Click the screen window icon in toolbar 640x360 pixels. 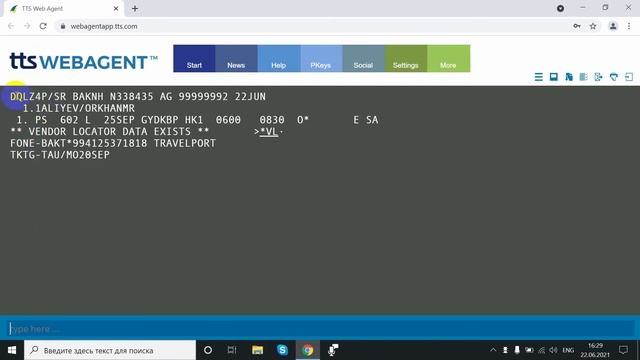tap(553, 77)
